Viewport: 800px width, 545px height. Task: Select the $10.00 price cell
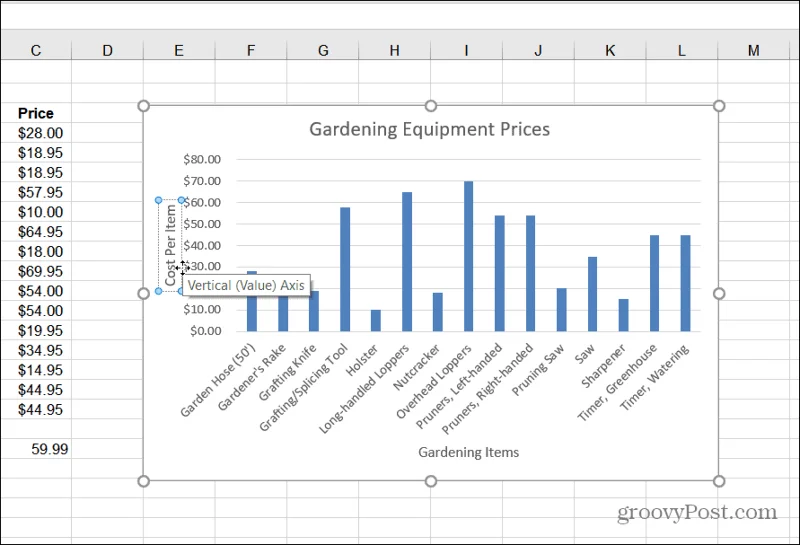click(x=36, y=212)
